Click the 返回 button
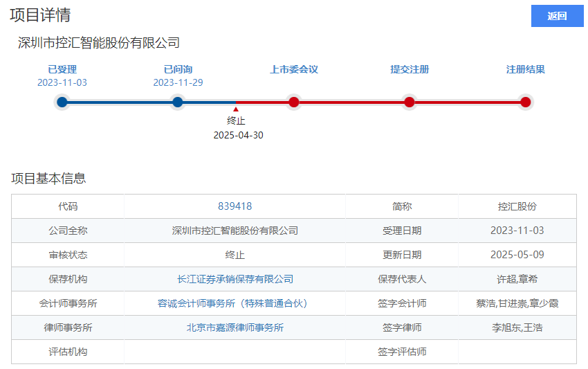This screenshot has height=369, width=588. (x=556, y=16)
